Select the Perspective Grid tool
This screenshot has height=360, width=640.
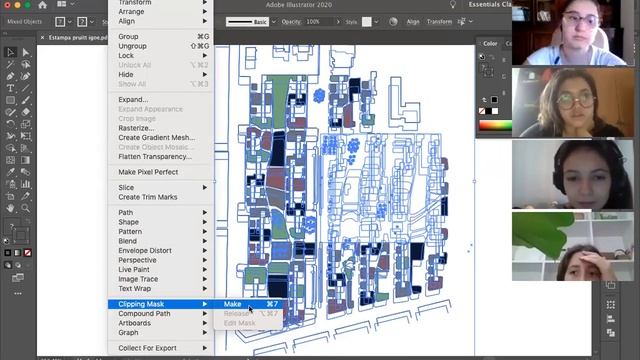point(25,148)
